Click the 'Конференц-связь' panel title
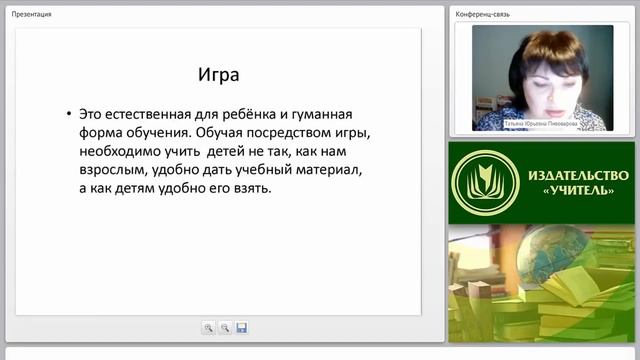The width and height of the screenshot is (640, 360). 482,14
